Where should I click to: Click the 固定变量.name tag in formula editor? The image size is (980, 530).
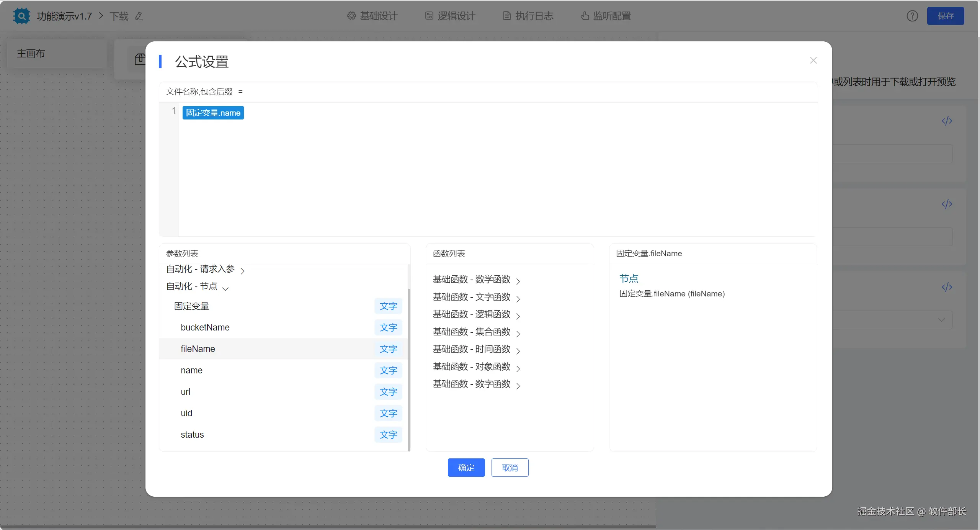point(213,113)
